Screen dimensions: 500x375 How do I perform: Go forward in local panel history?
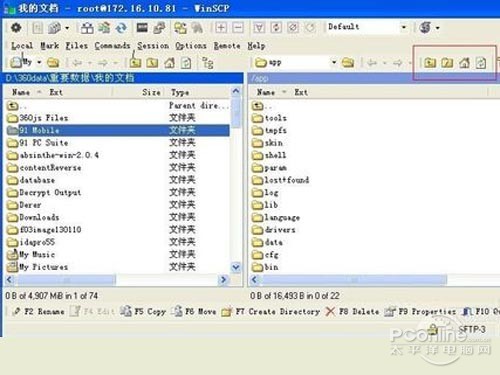click(x=102, y=63)
